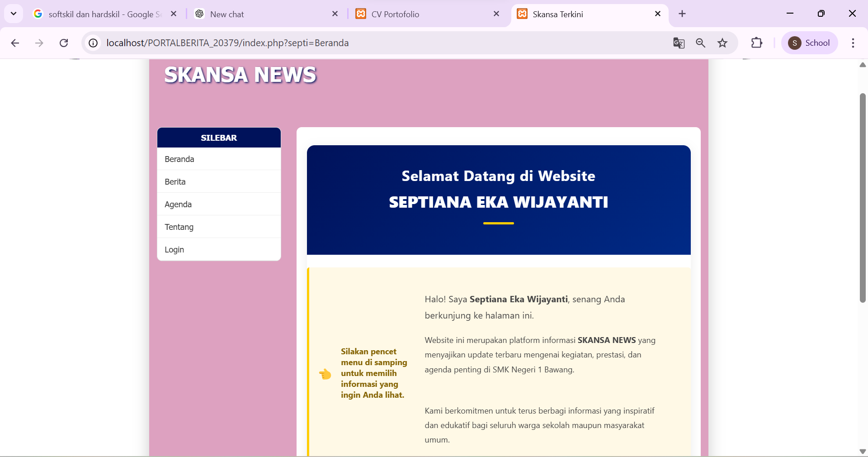
Task: Click the SEPTIANA EKA WIJAYANTI heading
Action: (x=499, y=202)
